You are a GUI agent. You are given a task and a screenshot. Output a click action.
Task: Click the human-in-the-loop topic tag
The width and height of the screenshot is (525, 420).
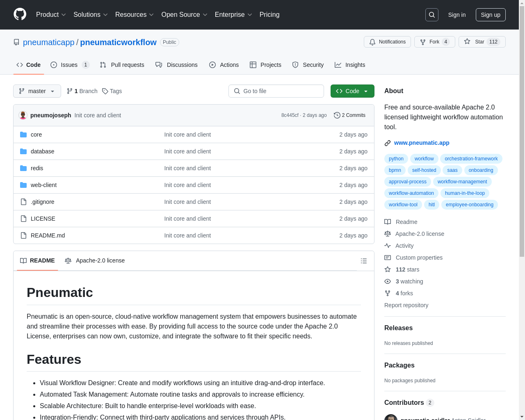pos(465,193)
